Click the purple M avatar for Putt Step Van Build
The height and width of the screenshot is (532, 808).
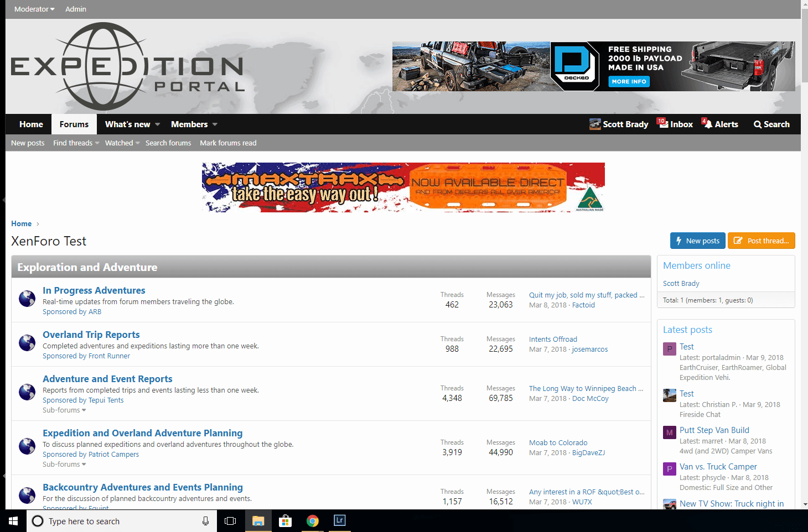point(670,432)
